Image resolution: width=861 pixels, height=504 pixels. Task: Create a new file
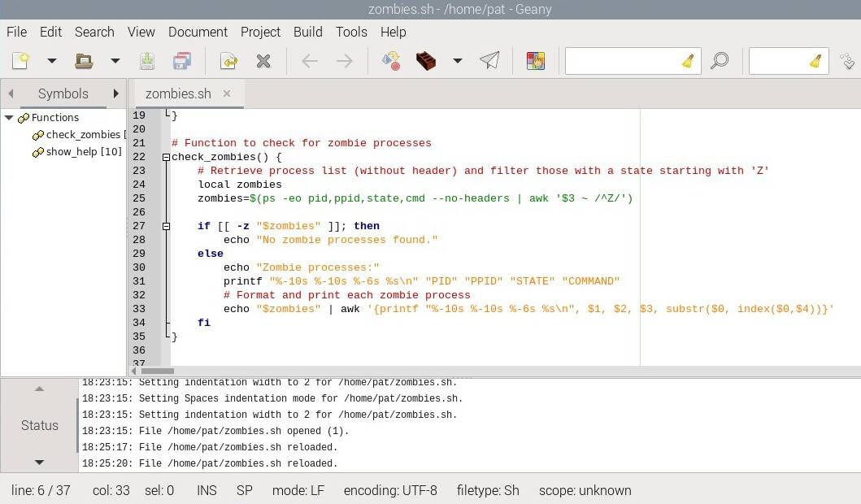(x=20, y=60)
